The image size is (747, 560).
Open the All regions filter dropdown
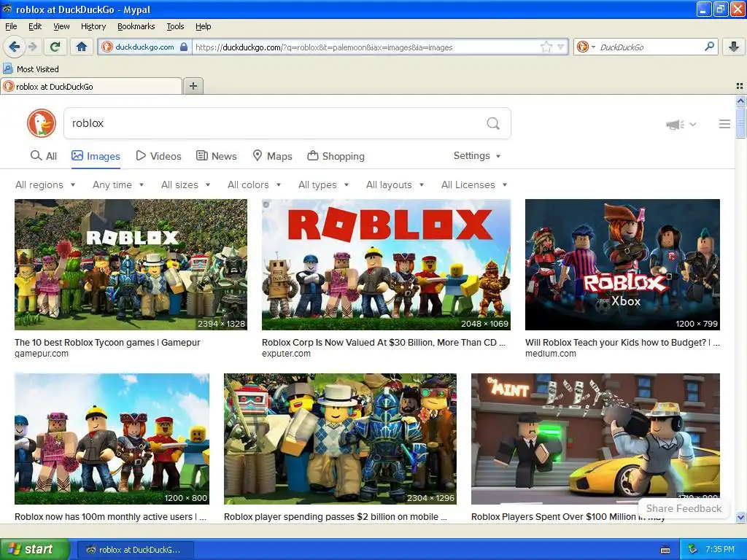coord(45,184)
